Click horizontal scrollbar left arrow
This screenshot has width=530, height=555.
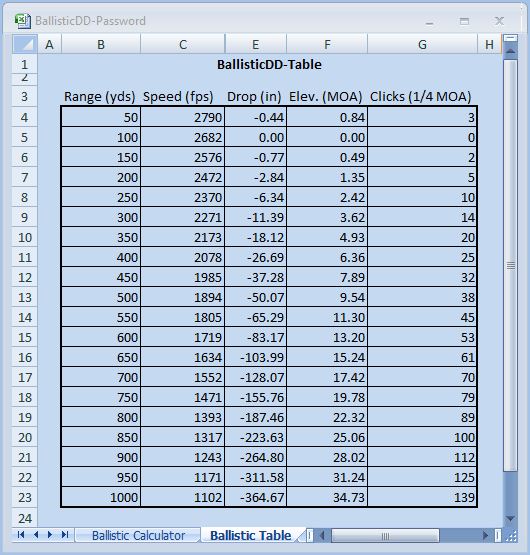click(x=322, y=535)
